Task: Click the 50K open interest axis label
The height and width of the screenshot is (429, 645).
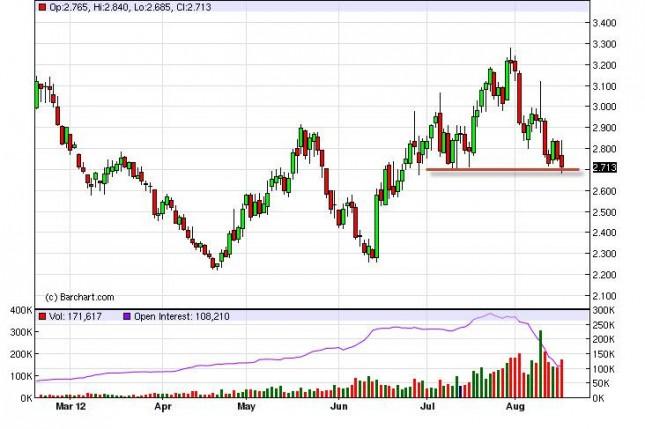Action: [x=601, y=383]
